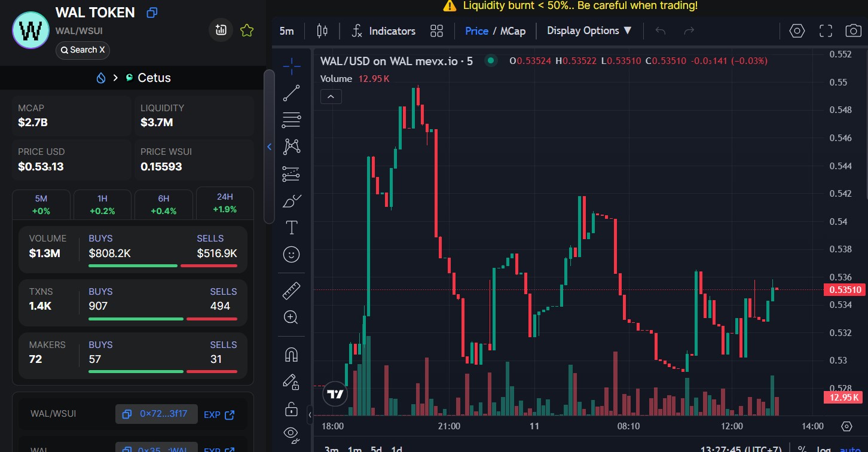The width and height of the screenshot is (868, 452).
Task: Activate the magnet snapping mode
Action: (291, 355)
